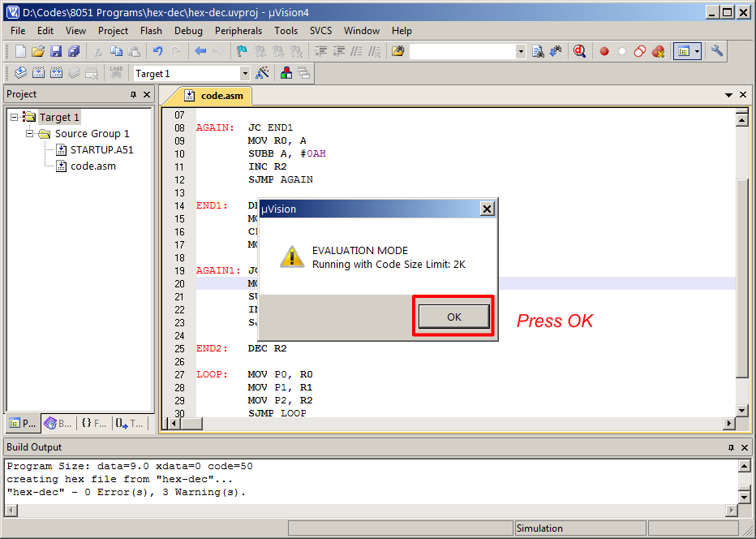This screenshot has height=539, width=756.
Task: Toggle the project window button
Action: tap(684, 51)
